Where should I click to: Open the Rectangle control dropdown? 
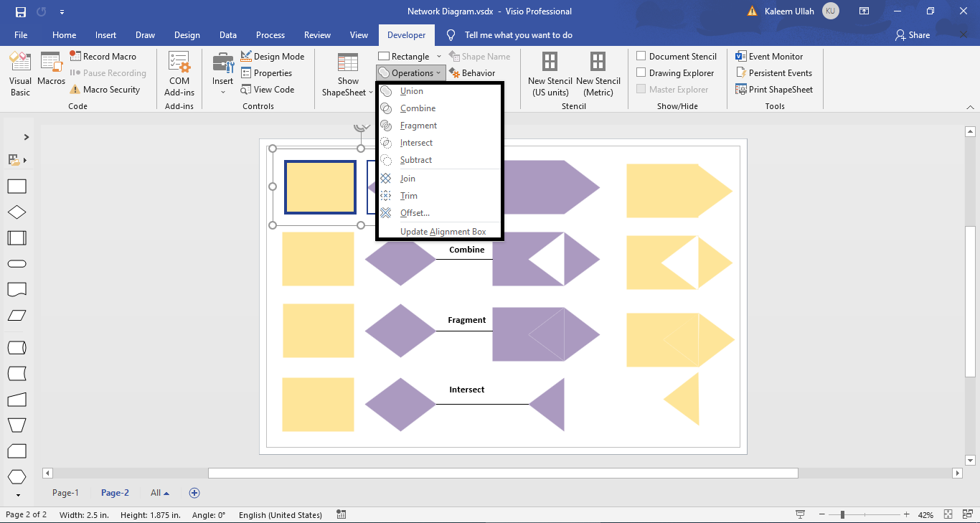pos(439,55)
